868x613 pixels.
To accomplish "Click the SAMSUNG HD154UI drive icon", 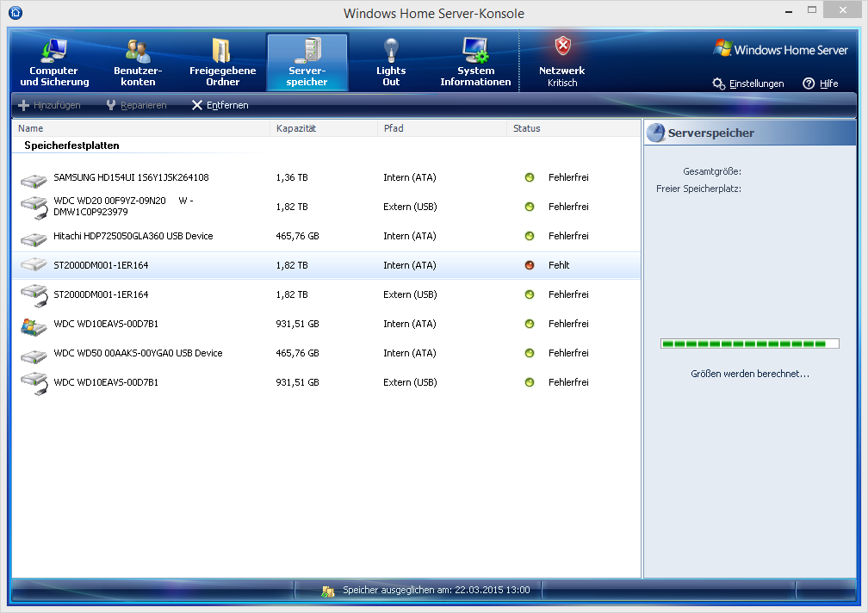I will 34,180.
